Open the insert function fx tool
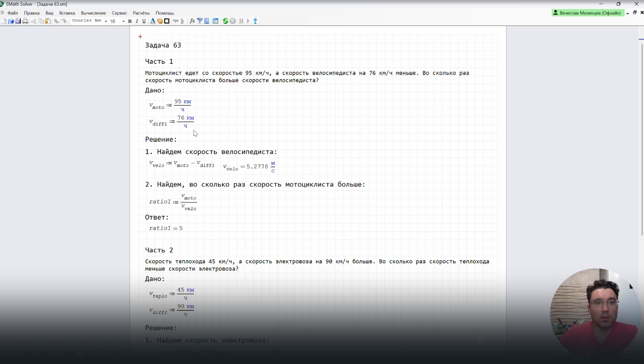644x364 pixels. [192, 21]
